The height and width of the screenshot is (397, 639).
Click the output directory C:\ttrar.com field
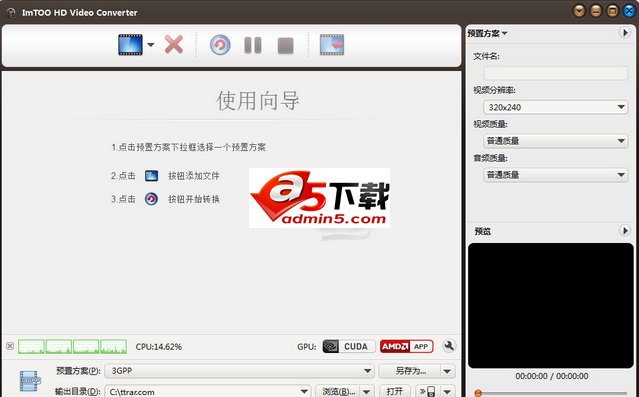[208, 391]
